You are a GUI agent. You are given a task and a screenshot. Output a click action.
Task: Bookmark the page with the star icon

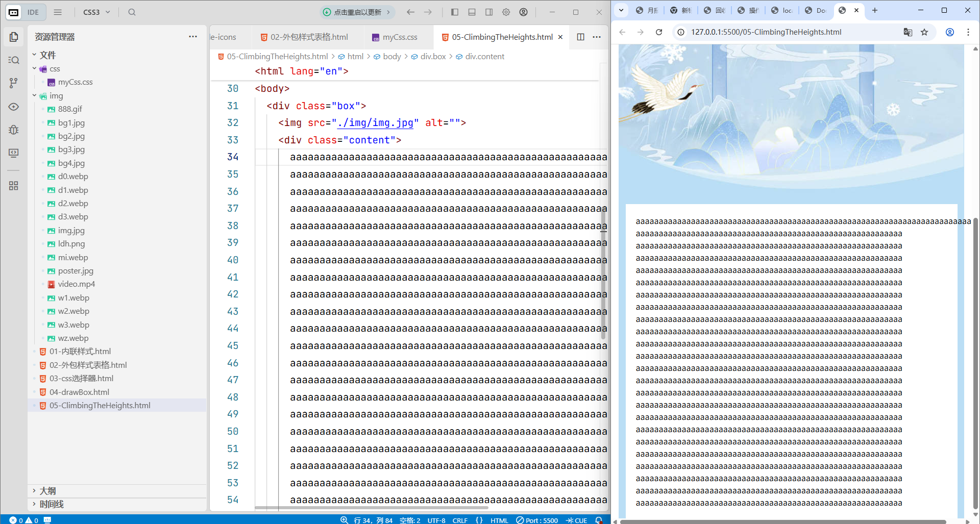tap(924, 32)
